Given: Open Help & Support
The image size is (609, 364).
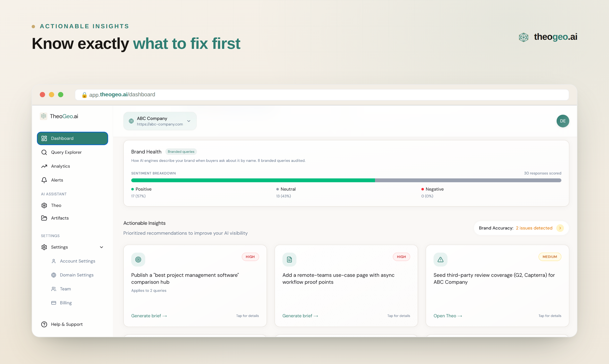Looking at the screenshot, I should tap(72, 324).
